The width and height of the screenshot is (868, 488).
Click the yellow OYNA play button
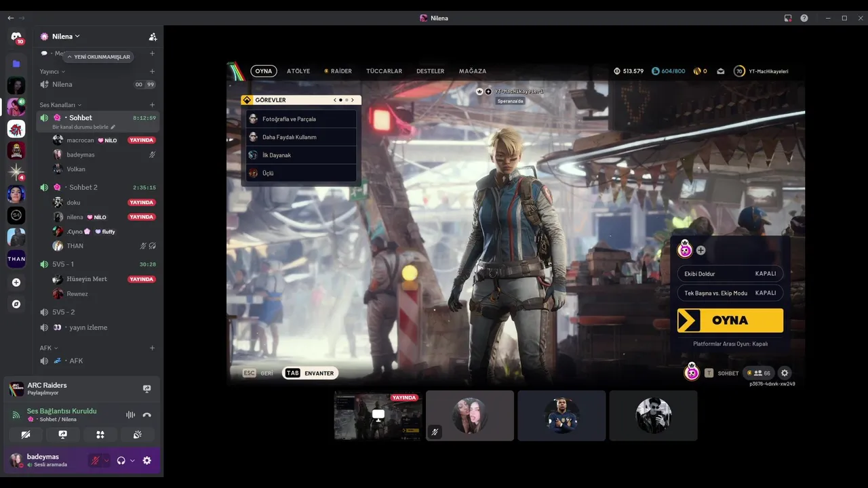[x=730, y=321]
